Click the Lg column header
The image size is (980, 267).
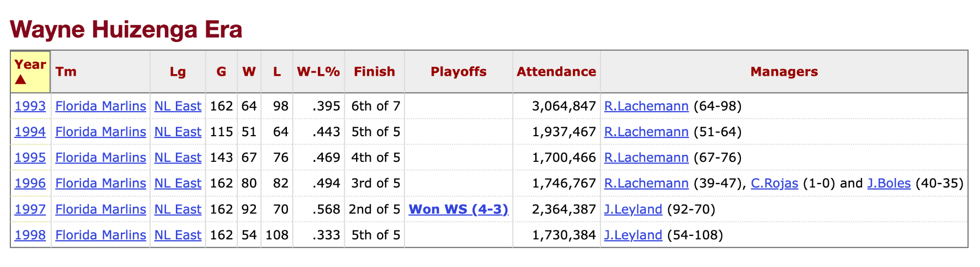pos(177,72)
